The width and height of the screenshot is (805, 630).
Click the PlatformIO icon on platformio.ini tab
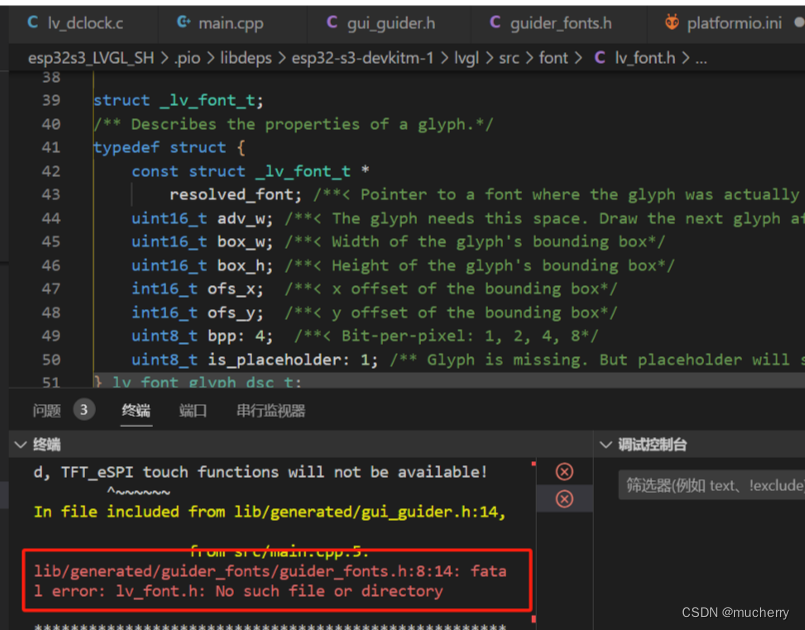[x=672, y=22]
